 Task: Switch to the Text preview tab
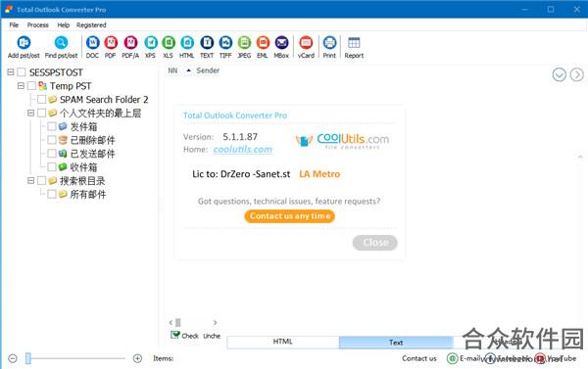click(x=396, y=342)
